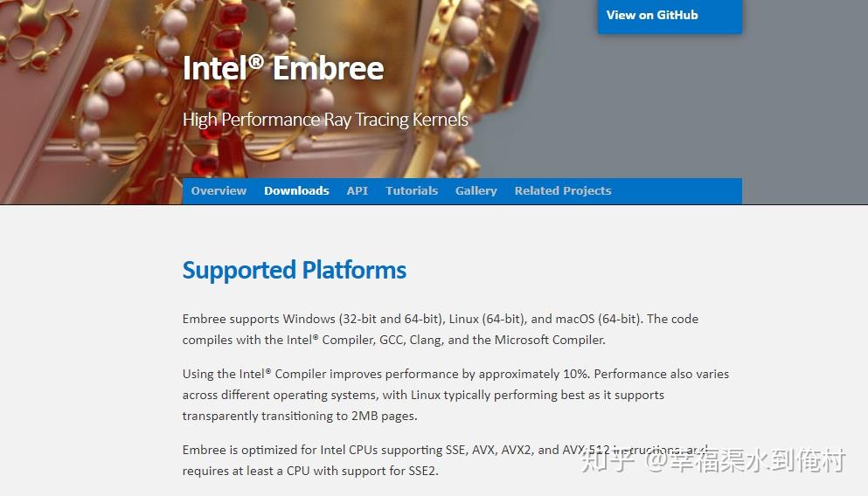Click the text "approximately 10%"
This screenshot has height=496, width=868.
533,374
